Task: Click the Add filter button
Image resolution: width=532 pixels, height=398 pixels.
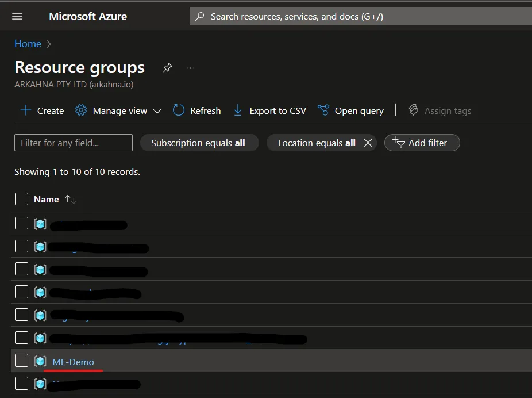Action: [x=422, y=143]
